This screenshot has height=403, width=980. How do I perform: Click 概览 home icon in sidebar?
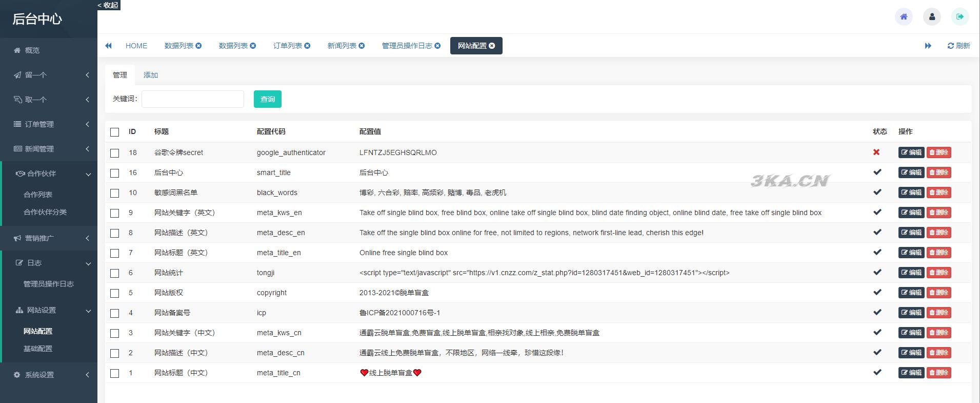tap(17, 50)
